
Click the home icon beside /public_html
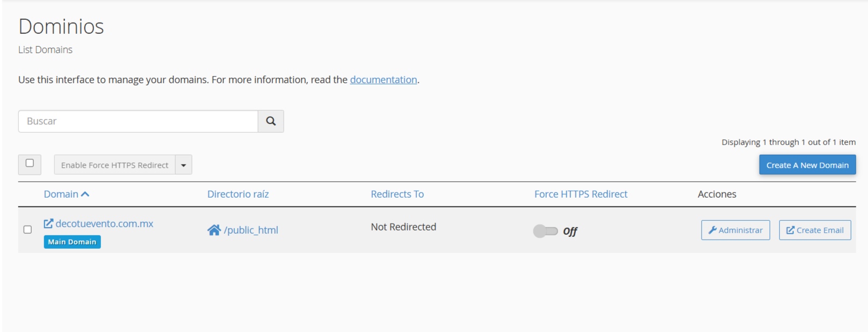(214, 230)
